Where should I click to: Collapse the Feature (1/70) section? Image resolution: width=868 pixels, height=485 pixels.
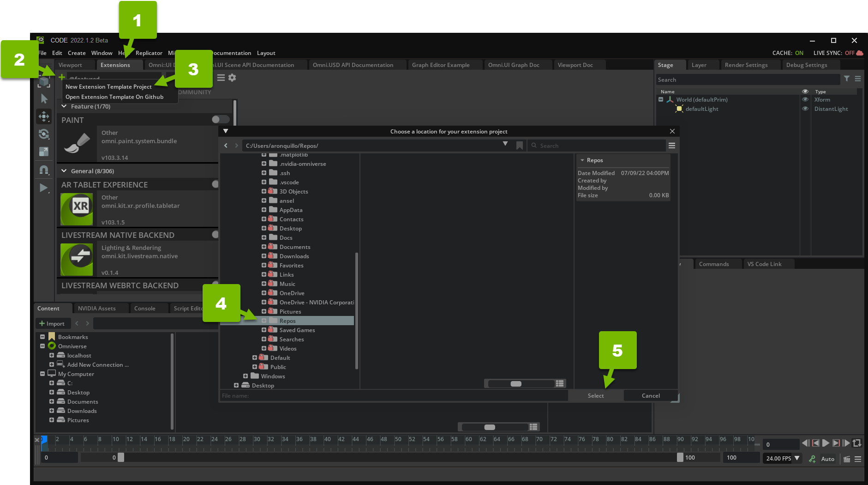coord(64,106)
